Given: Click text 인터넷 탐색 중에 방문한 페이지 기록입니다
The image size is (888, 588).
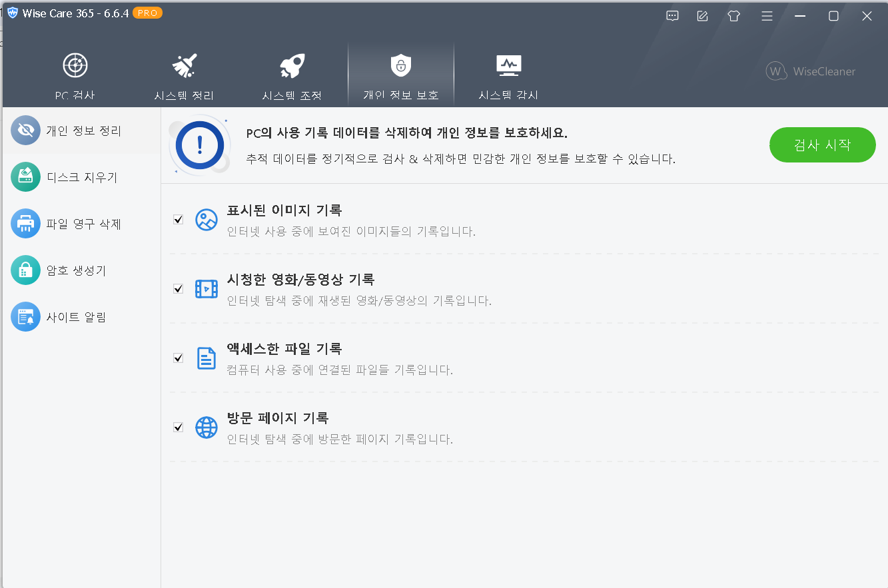Looking at the screenshot, I should pyautogui.click(x=340, y=440).
